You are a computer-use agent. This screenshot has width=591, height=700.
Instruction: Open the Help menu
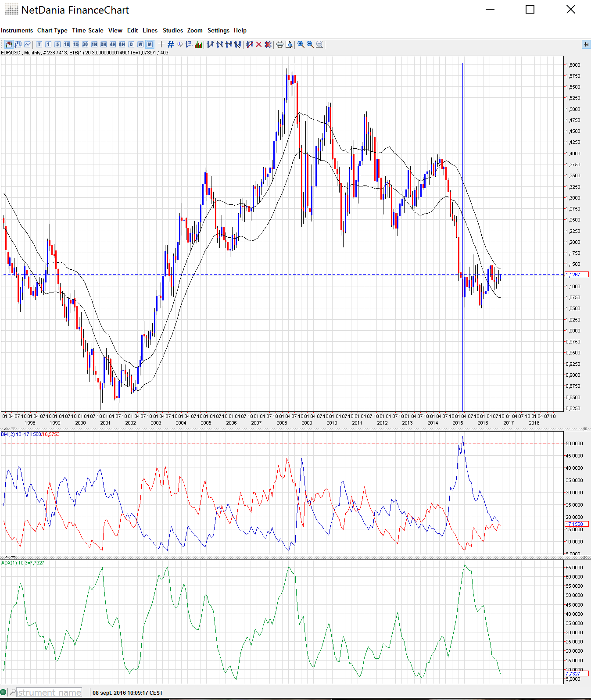pyautogui.click(x=240, y=30)
